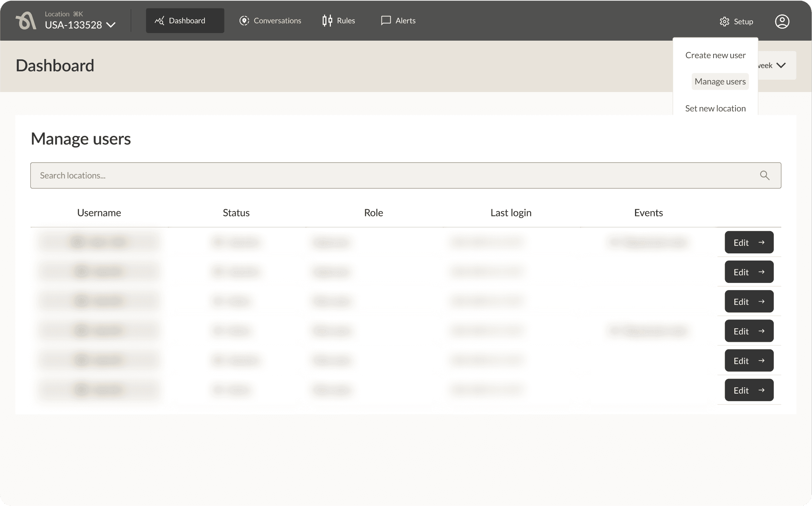Focus the Search locations input field

pyautogui.click(x=406, y=175)
